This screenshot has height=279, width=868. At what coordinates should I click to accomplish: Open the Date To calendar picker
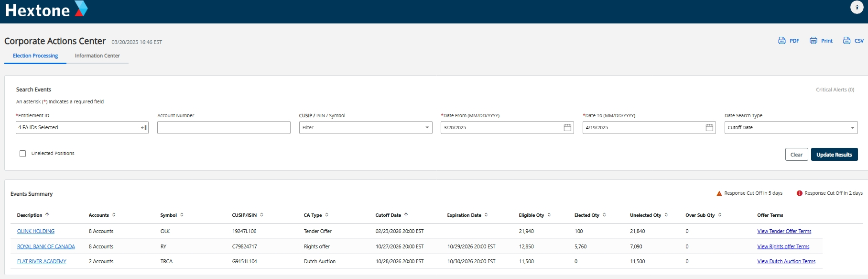(709, 127)
